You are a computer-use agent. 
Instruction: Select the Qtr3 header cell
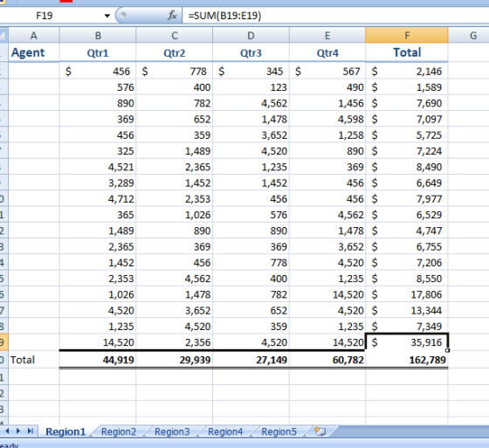pos(251,52)
